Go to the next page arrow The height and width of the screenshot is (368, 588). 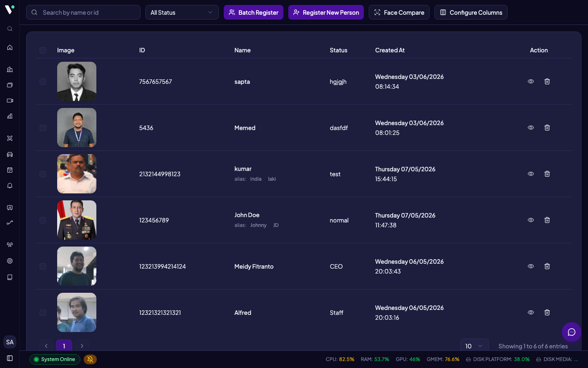point(82,346)
